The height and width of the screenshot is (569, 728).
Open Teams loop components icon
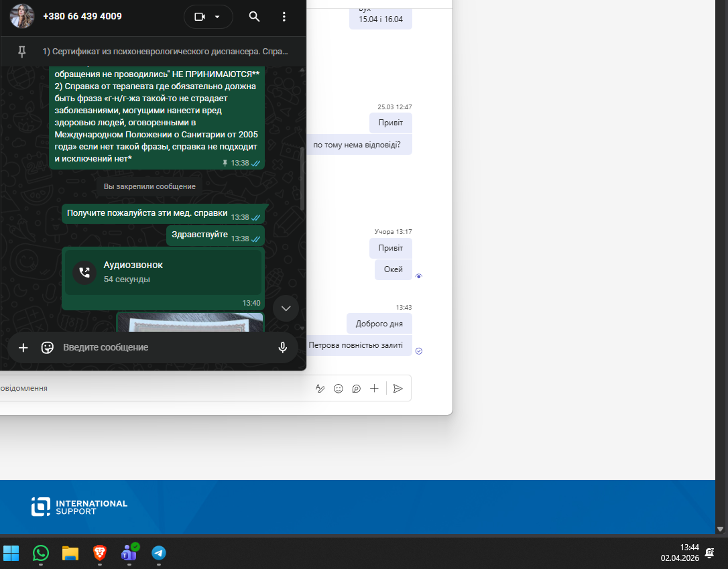pos(356,389)
